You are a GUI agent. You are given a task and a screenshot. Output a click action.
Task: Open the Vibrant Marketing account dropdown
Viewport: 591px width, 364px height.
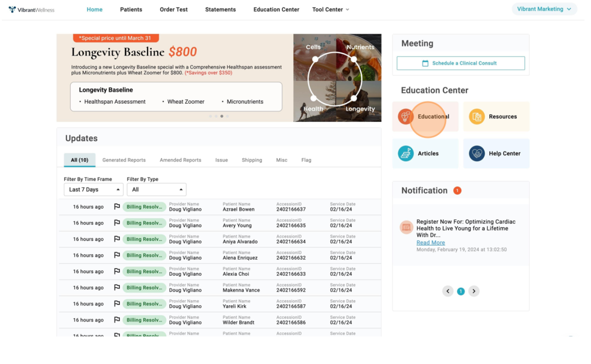tap(544, 9)
